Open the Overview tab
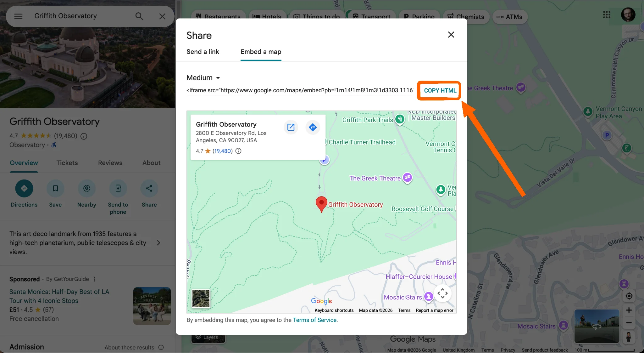The height and width of the screenshot is (353, 644). (24, 163)
